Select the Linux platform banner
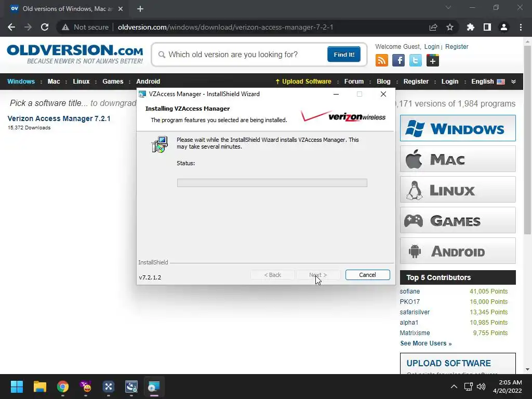Viewport: 532px width, 399px height. 458,189
